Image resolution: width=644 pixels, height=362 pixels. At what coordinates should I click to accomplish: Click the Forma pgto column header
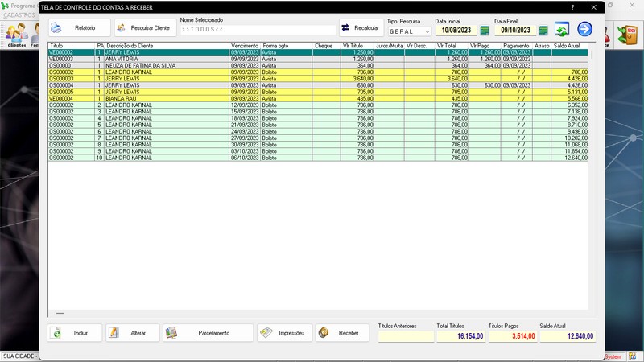287,46
